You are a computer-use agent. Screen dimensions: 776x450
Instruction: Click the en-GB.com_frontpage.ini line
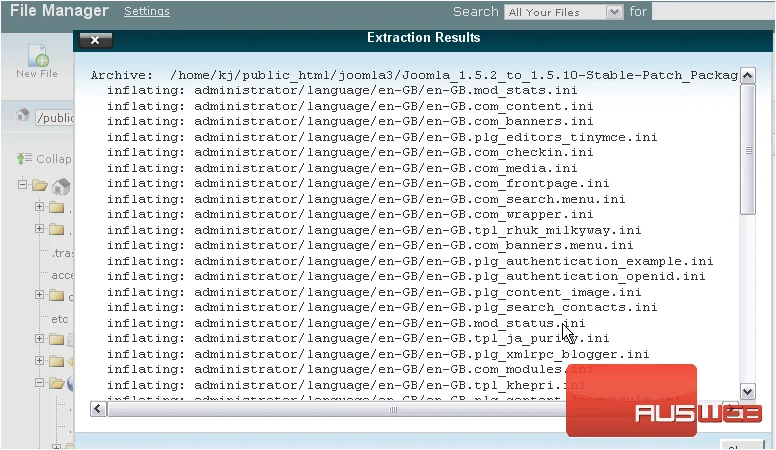[358, 184]
